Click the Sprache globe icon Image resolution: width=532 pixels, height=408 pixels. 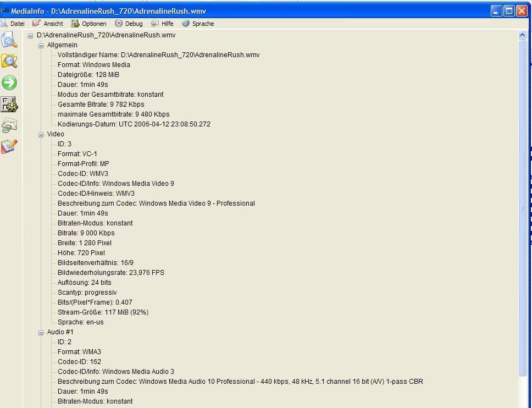point(185,24)
